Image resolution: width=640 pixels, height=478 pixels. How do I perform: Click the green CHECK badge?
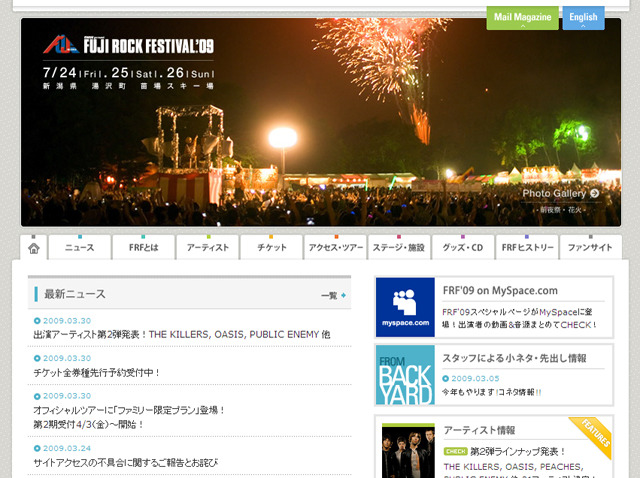(x=456, y=451)
